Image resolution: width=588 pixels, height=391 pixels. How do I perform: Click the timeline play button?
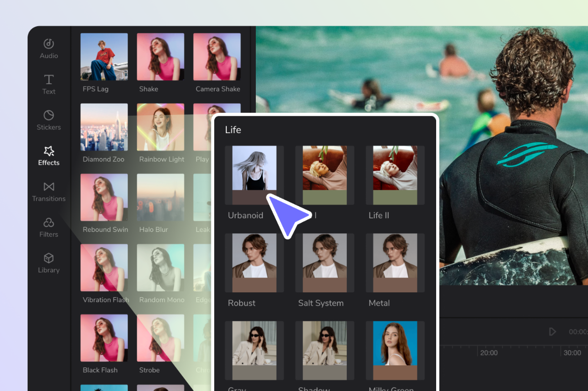click(x=552, y=331)
